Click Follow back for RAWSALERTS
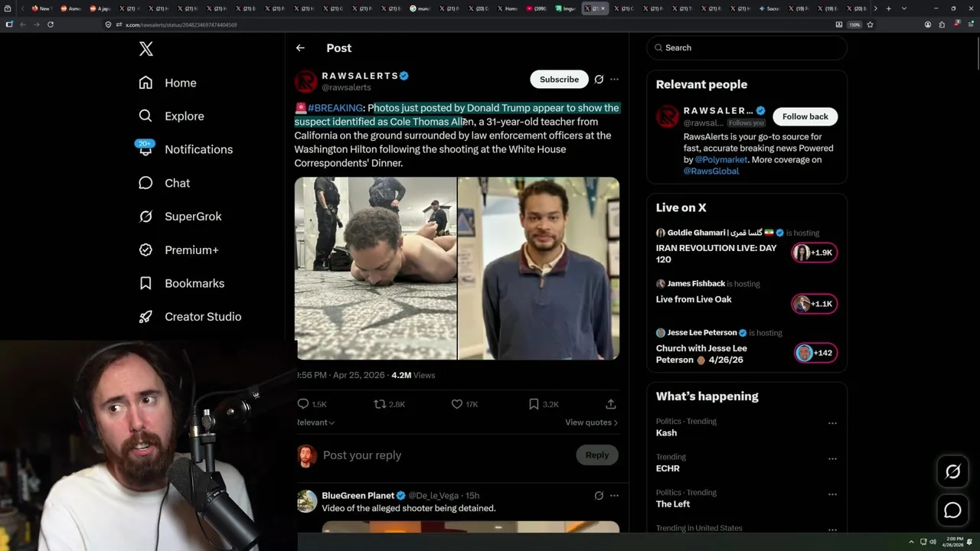Image resolution: width=980 pixels, height=551 pixels. [805, 116]
